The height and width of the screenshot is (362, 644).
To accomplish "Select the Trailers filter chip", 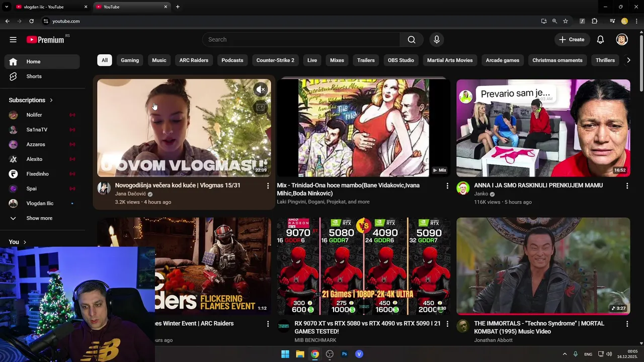I will (366, 60).
